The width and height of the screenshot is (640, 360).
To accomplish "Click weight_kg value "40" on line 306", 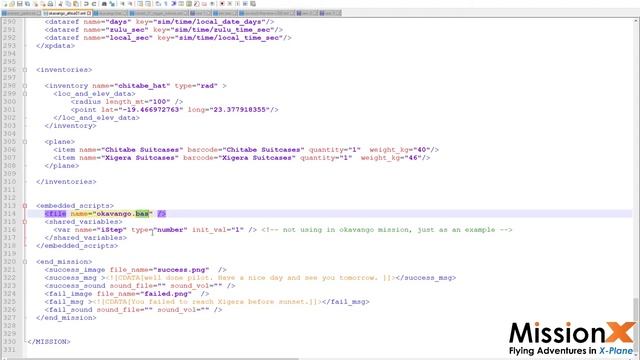I will 422,150.
